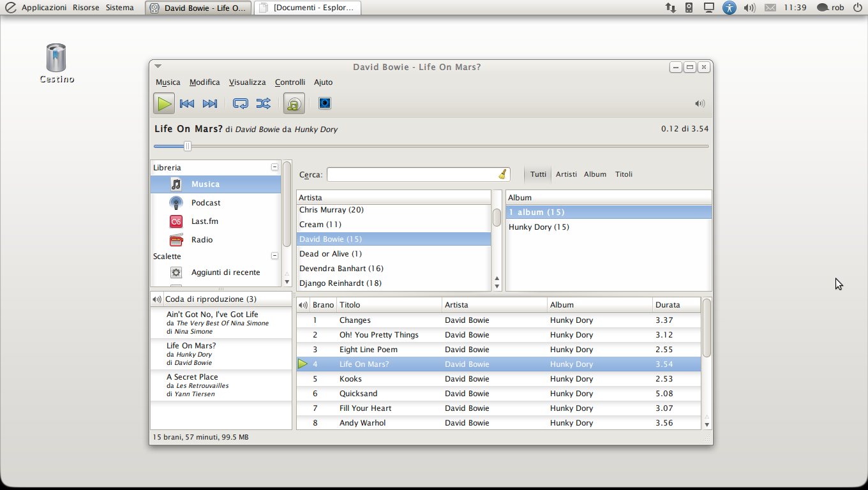This screenshot has width=868, height=490.
Task: Open the Rhythmbox volume control icon
Action: pyautogui.click(x=700, y=103)
